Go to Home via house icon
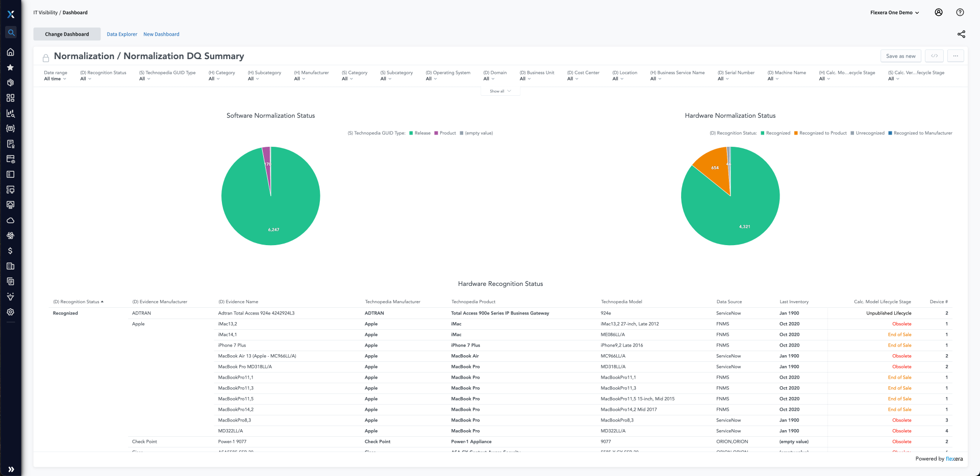Viewport: 980px width, 476px height. click(x=10, y=52)
